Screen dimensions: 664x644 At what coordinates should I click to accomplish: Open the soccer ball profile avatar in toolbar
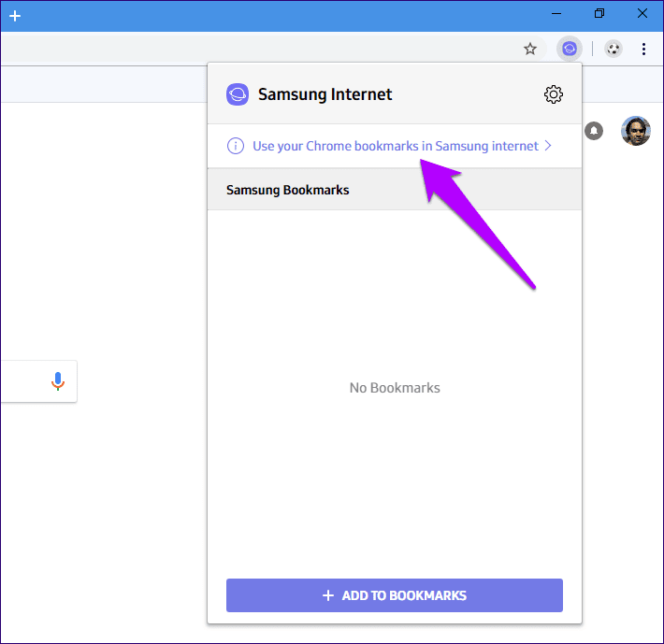613,50
